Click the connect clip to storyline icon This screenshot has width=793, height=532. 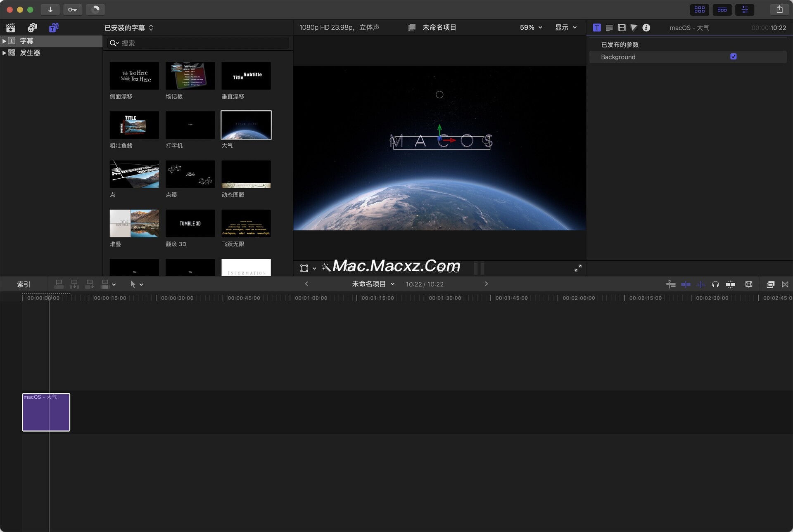[x=59, y=284]
